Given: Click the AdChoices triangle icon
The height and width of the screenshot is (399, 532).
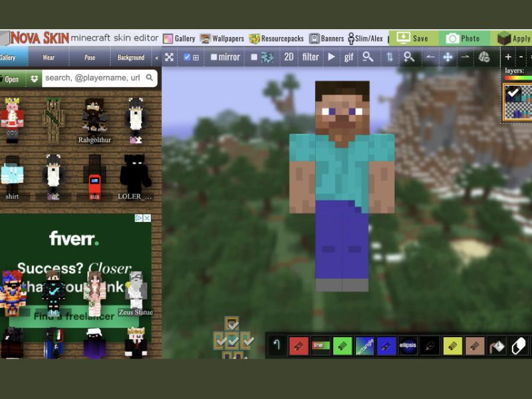Looking at the screenshot, I should (138, 218).
